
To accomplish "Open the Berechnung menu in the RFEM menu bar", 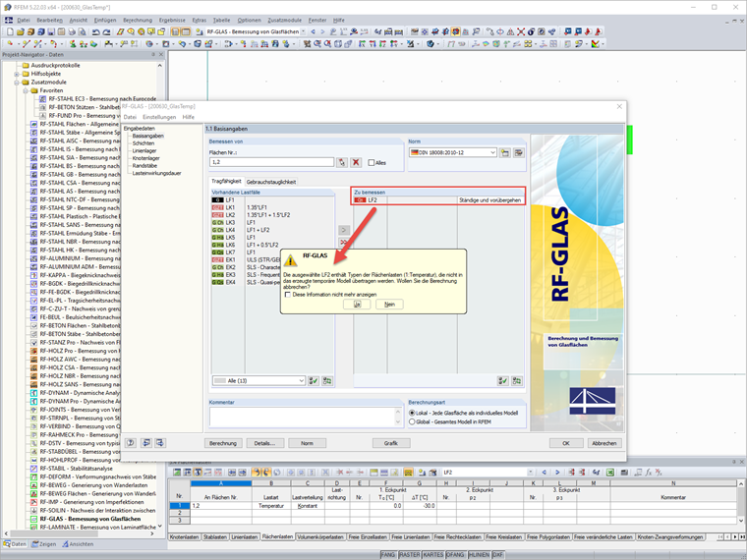I will (138, 20).
